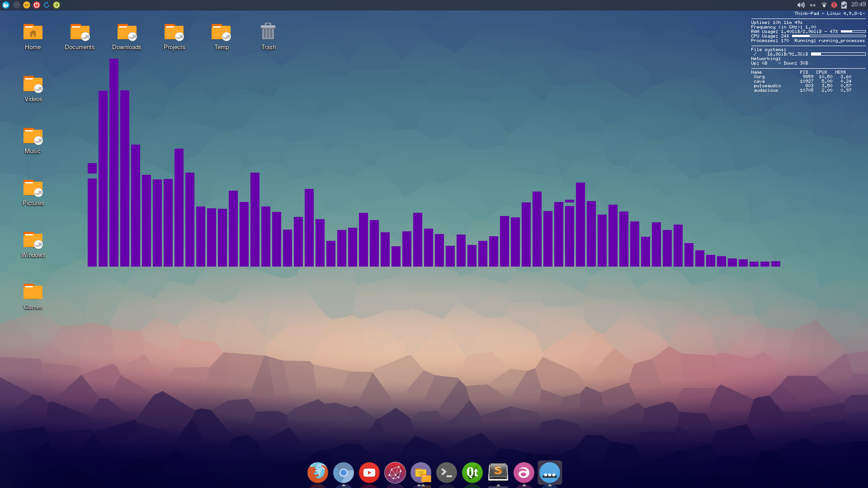This screenshot has height=488, width=868.
Task: Open the Xfce mouse menu in top panel
Action: [x=6, y=5]
